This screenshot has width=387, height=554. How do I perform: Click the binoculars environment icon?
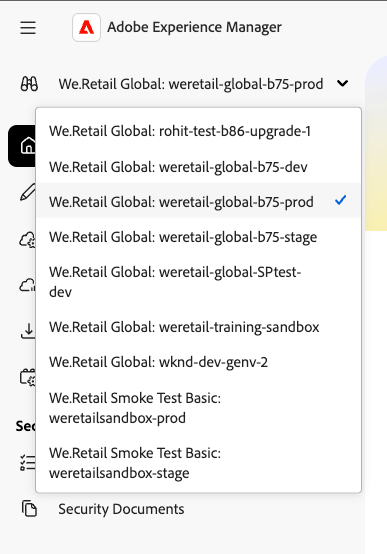coord(29,84)
